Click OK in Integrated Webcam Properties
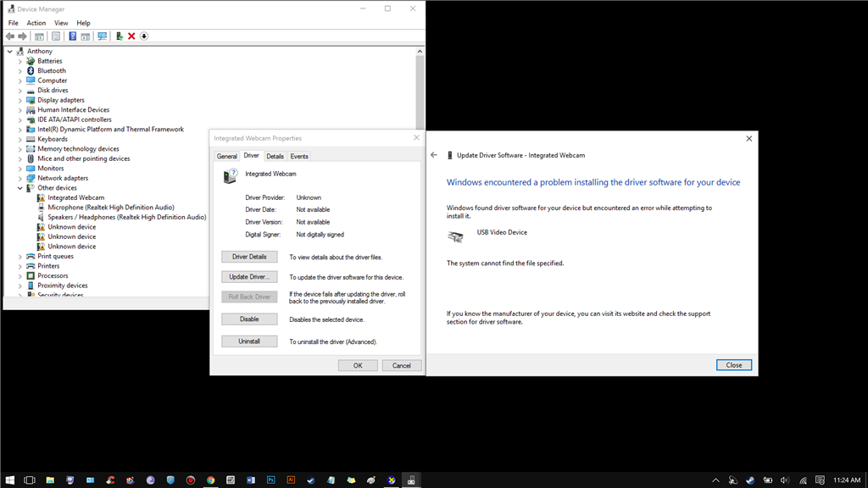 click(x=358, y=366)
